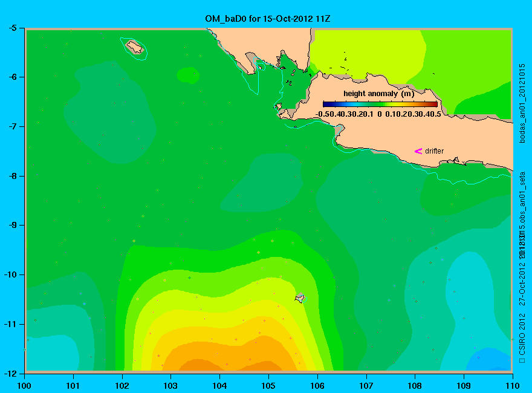Click the latitude axis label -9

(x=12, y=225)
